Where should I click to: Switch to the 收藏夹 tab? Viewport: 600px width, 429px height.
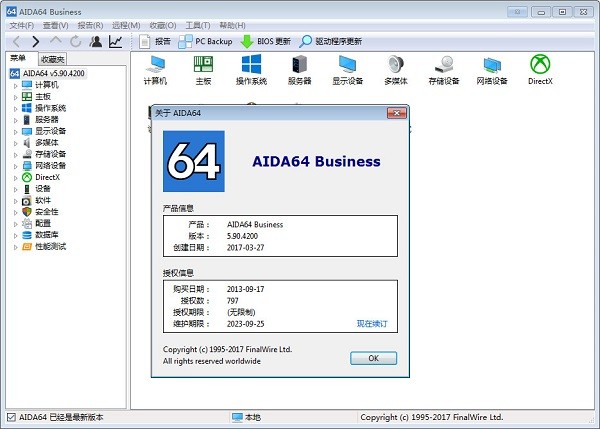click(53, 59)
